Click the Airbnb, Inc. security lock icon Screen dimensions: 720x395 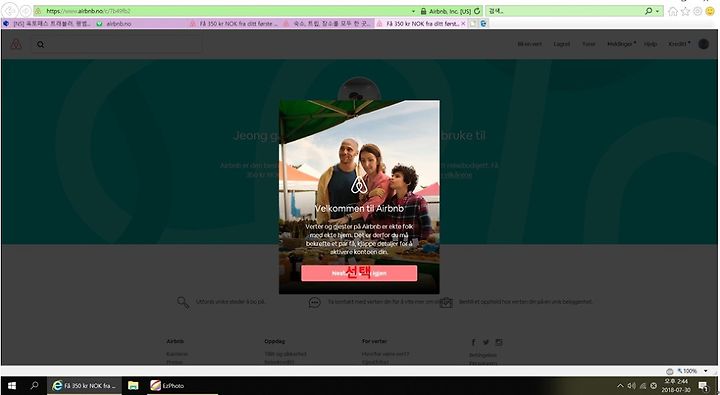[x=423, y=11]
